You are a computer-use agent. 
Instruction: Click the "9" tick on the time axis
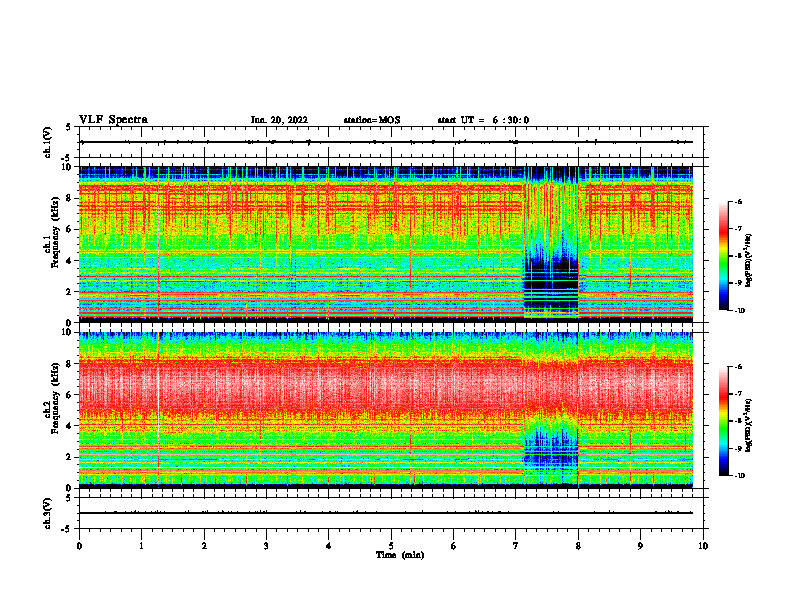640,546
